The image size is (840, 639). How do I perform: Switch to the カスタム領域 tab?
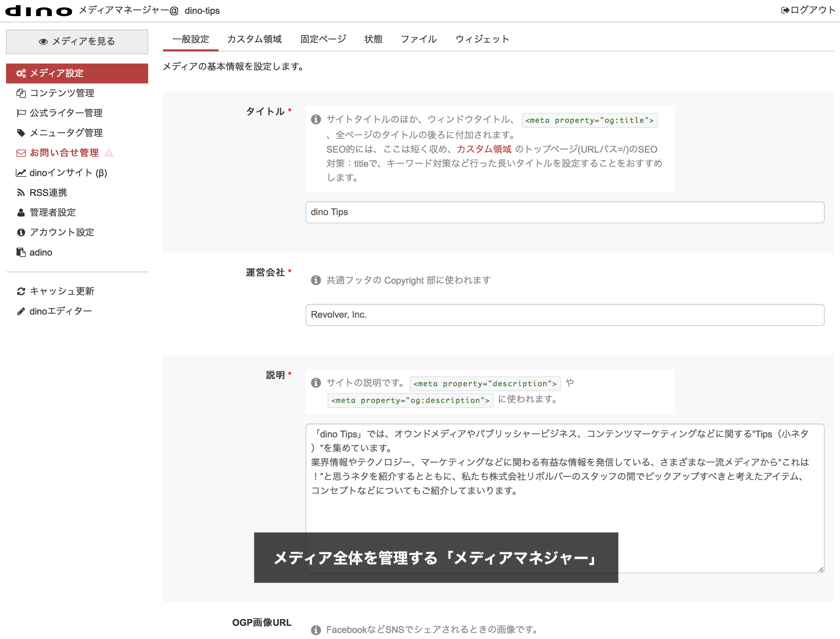(x=254, y=39)
